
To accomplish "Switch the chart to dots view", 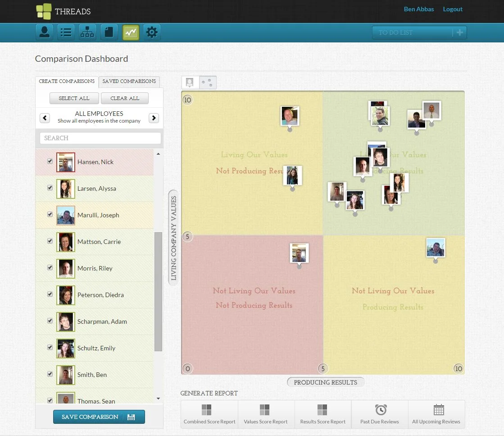I will (x=207, y=82).
